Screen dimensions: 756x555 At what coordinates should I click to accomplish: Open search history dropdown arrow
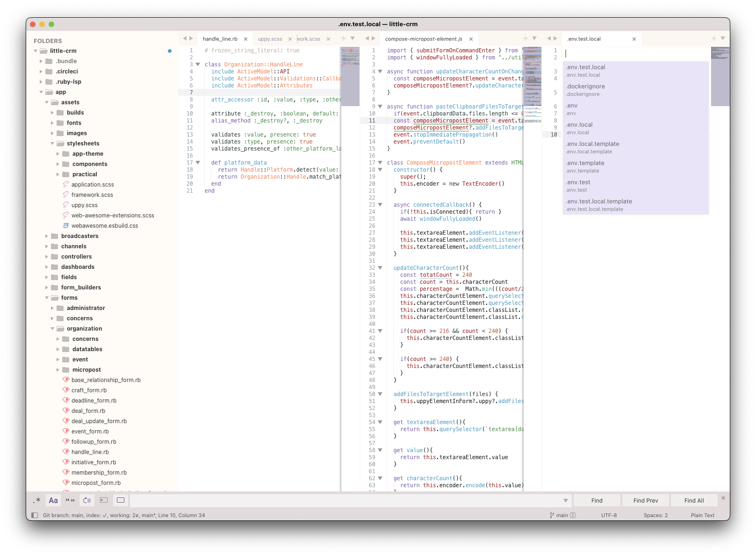(566, 501)
